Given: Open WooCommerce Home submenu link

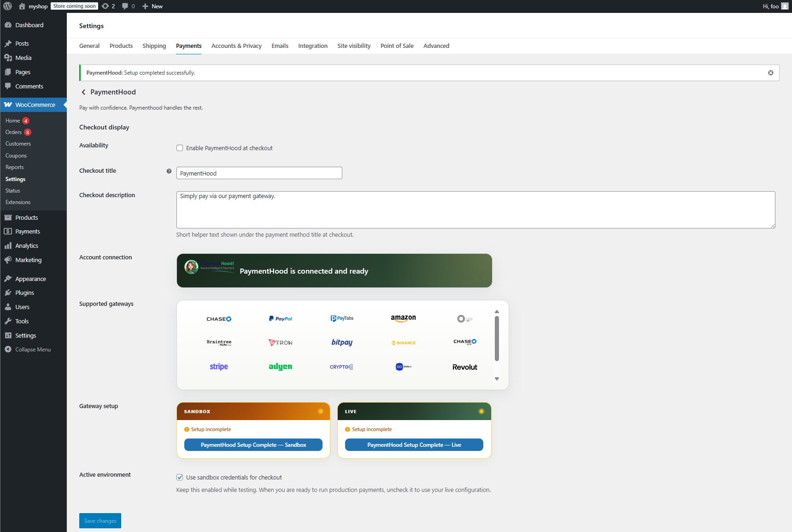Looking at the screenshot, I should (13, 121).
